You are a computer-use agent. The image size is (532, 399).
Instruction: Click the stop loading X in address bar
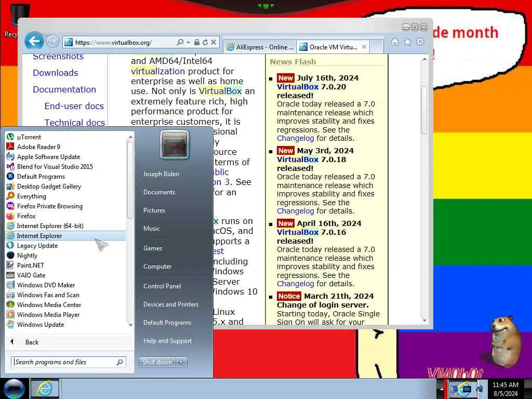pos(214,42)
